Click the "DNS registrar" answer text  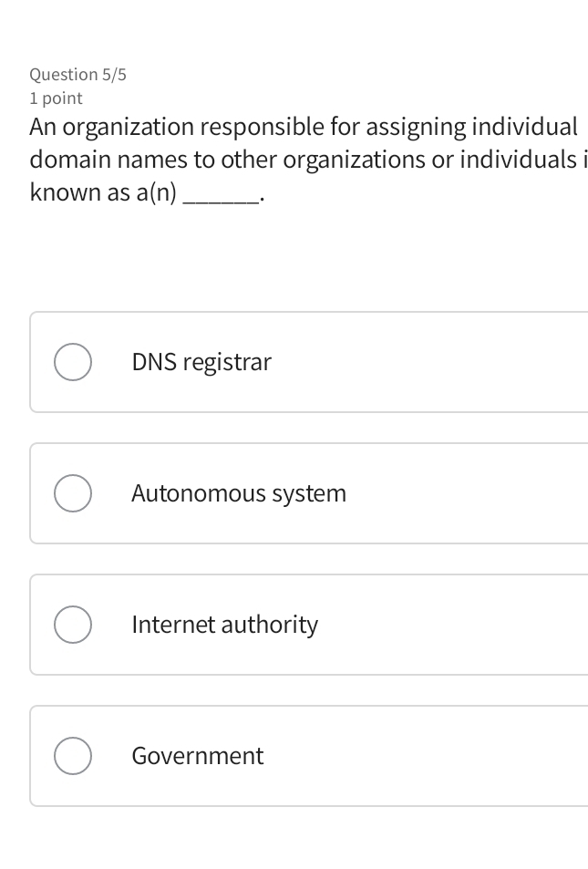pos(201,362)
